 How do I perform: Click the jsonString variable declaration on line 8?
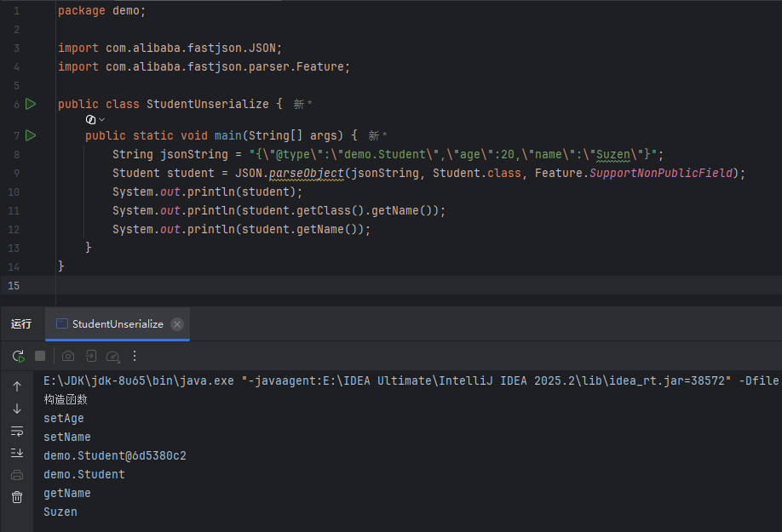click(x=194, y=154)
